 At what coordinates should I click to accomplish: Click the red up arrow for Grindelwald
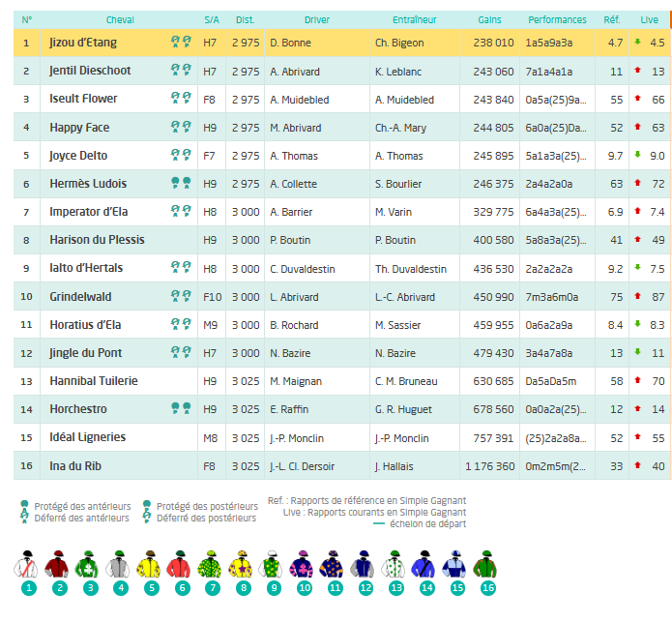[638, 296]
